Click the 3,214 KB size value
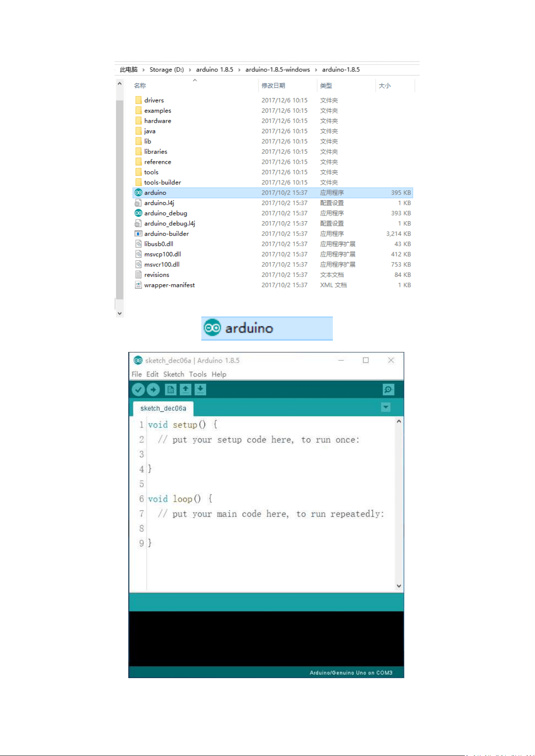Viewport: 535px width, 756px height. 399,234
